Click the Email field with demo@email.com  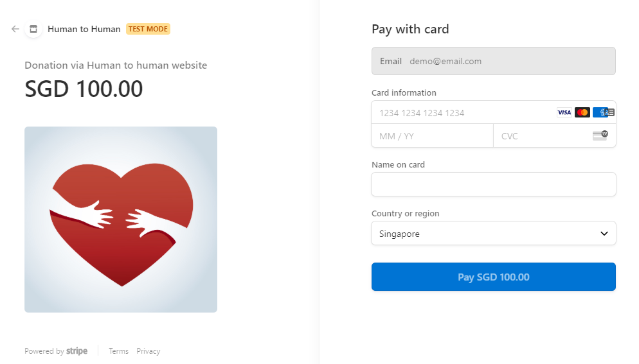pos(494,61)
